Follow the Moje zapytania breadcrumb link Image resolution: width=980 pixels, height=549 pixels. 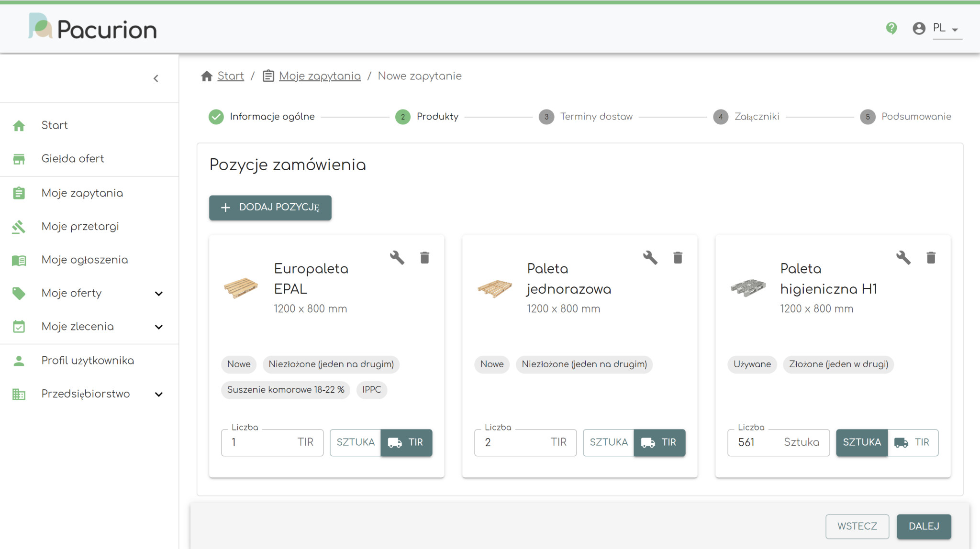(x=320, y=76)
